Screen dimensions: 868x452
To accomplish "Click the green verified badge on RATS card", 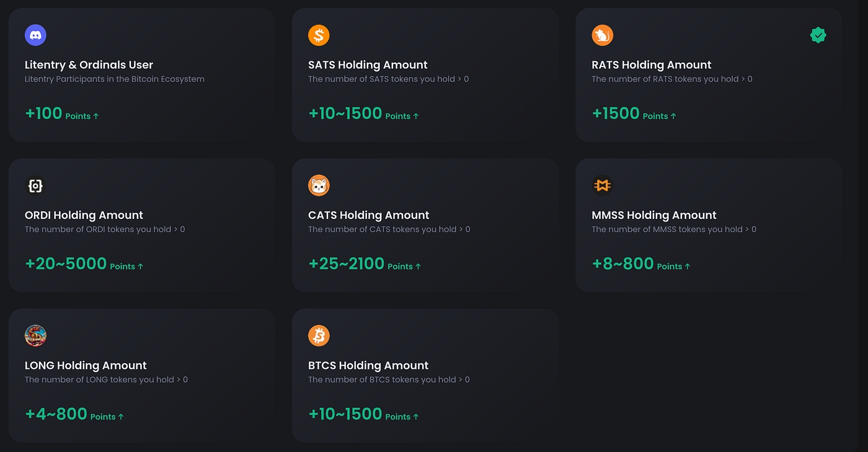I will pos(818,35).
